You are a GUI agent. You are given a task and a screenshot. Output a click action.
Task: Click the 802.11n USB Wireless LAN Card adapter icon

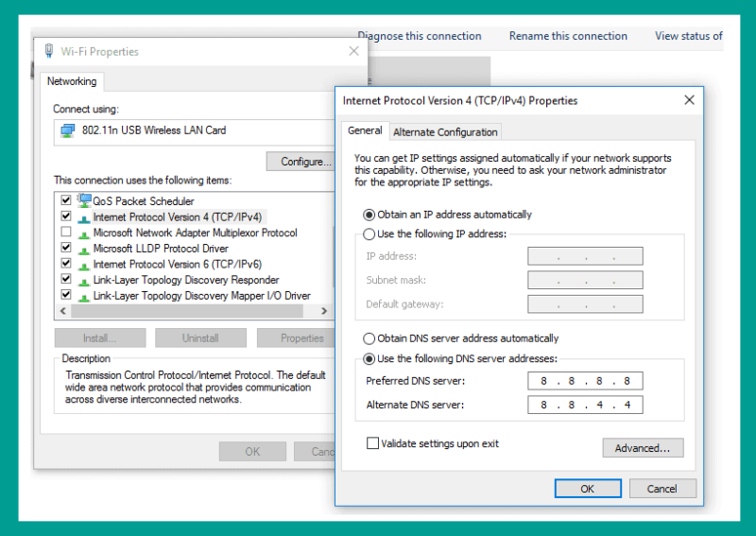(67, 130)
